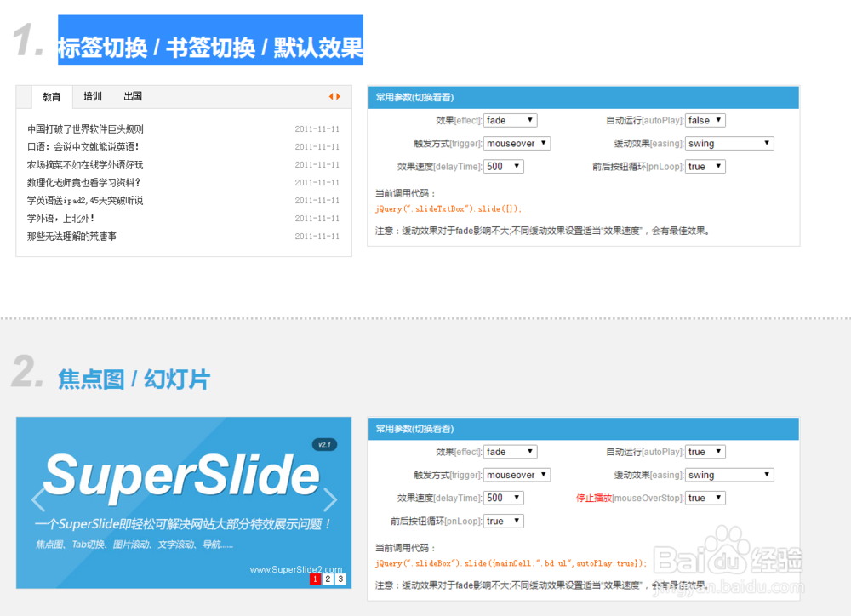Viewport: 851px width, 616px height.
Task: Open article 数理化老师竟也看学习资料?
Action: [x=84, y=182]
